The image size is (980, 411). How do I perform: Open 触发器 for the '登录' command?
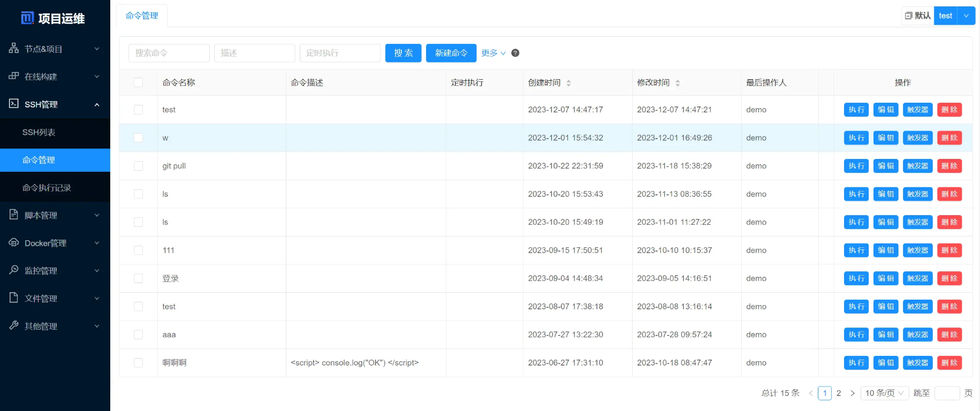[917, 278]
